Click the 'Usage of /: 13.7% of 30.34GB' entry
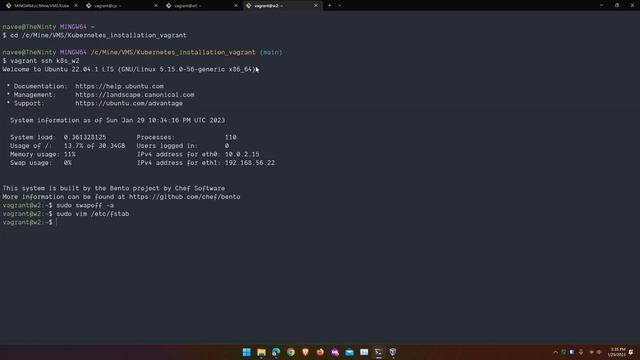 pos(68,146)
